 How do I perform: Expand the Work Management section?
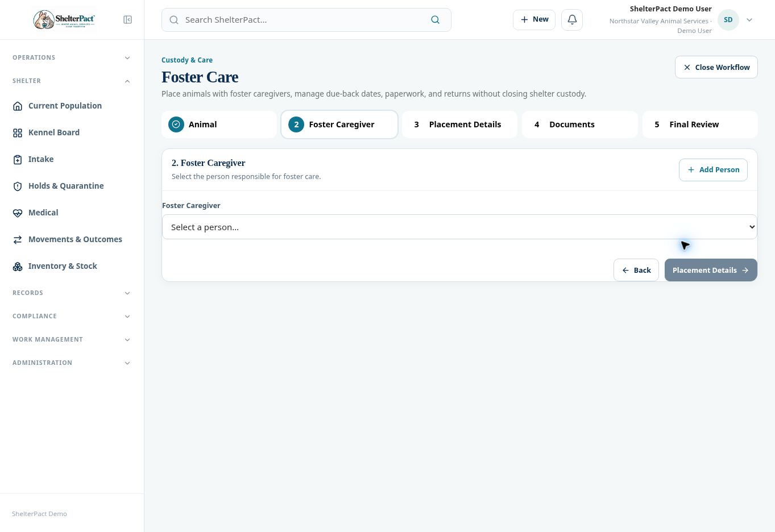(x=72, y=339)
